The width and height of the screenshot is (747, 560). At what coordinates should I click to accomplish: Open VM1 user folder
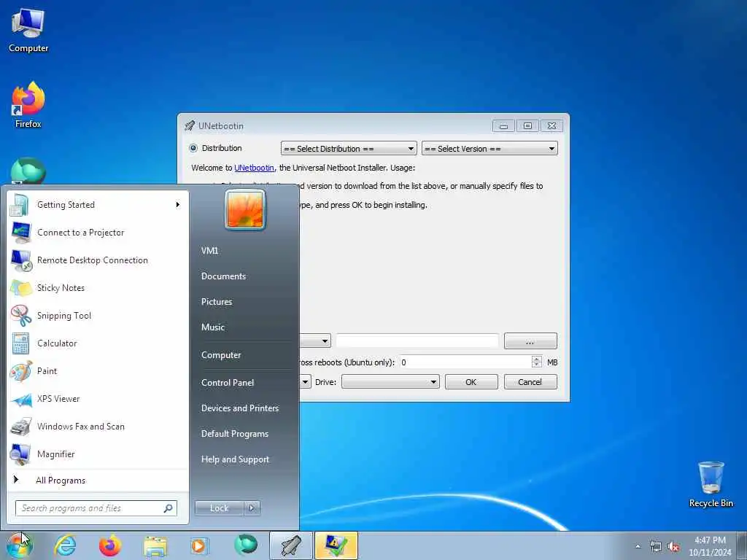[x=209, y=251]
